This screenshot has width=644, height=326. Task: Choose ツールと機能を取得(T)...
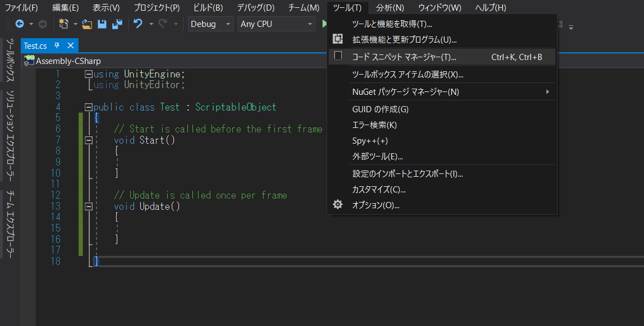click(442, 24)
